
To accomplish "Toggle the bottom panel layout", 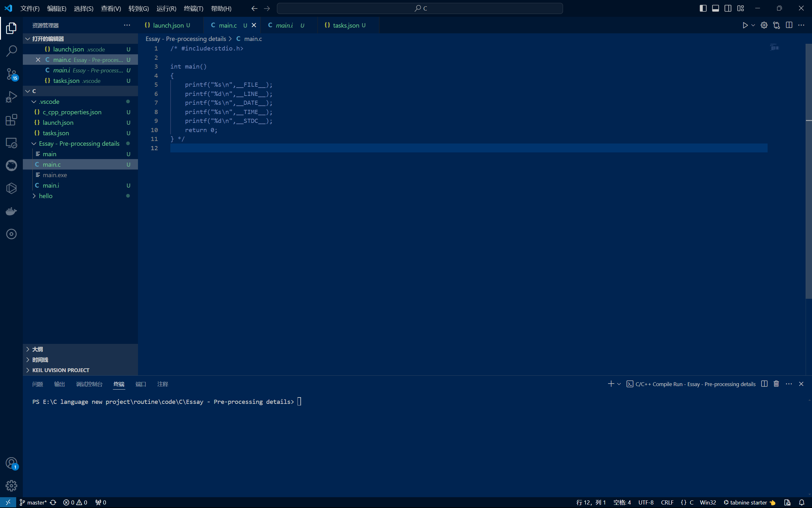I will [715, 8].
